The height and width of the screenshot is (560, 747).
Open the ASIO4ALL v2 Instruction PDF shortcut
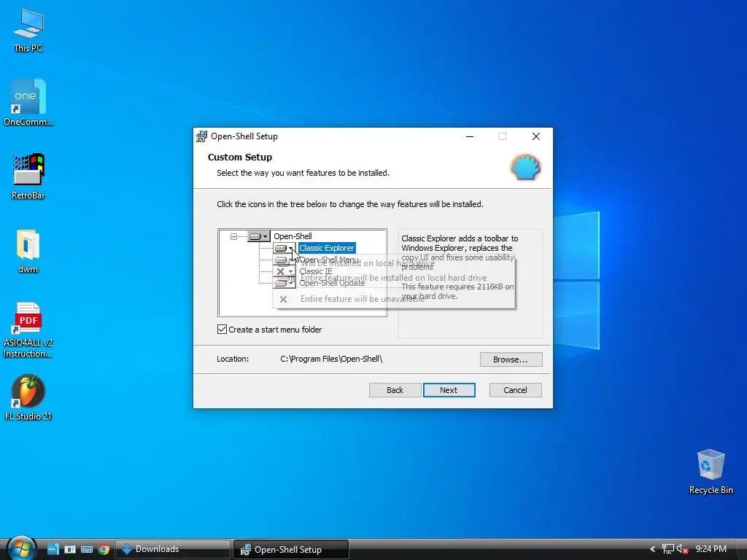point(28,330)
